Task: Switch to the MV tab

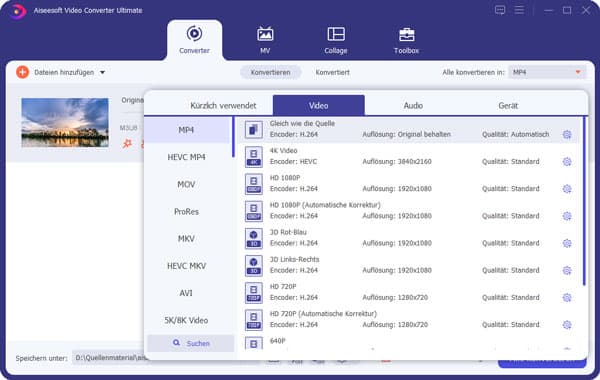Action: [x=265, y=40]
